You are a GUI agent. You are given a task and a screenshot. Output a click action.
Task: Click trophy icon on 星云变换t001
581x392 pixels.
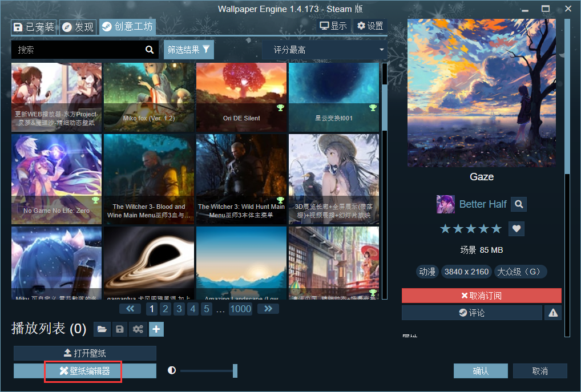click(373, 108)
